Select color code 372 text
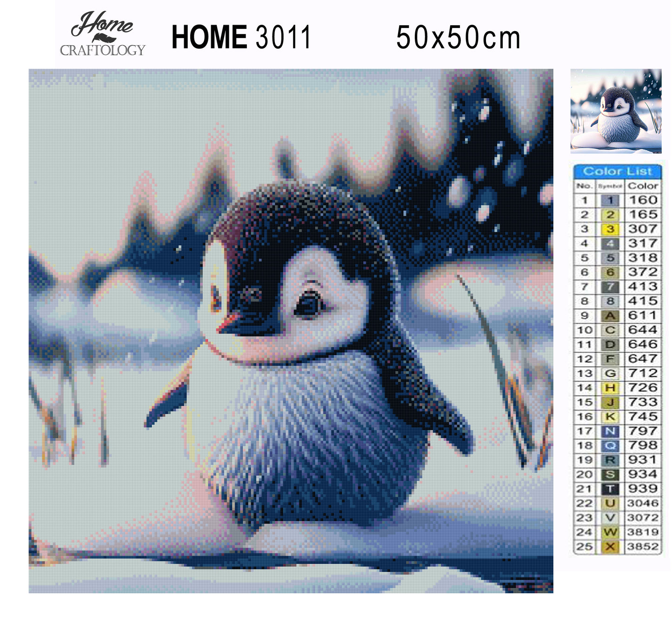The image size is (672, 617). pos(643,272)
